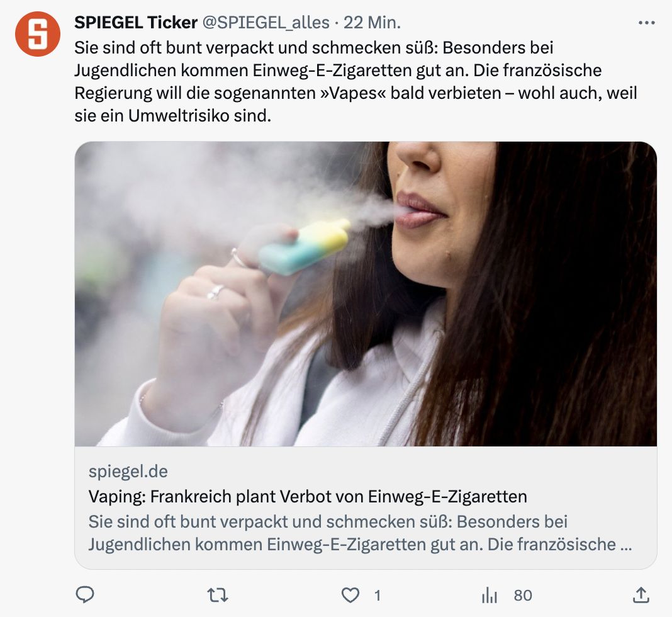Open more options for this tweet
The image size is (672, 617).
tap(646, 23)
